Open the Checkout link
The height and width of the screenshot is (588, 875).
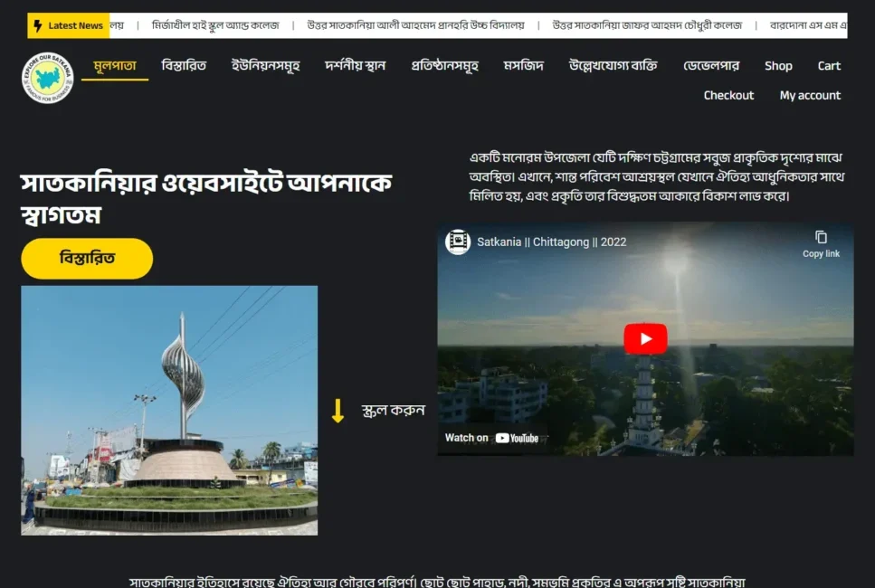[x=728, y=95]
